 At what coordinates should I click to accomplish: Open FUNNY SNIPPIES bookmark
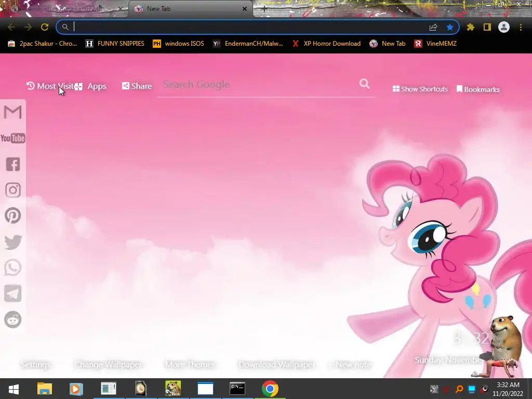tap(115, 44)
